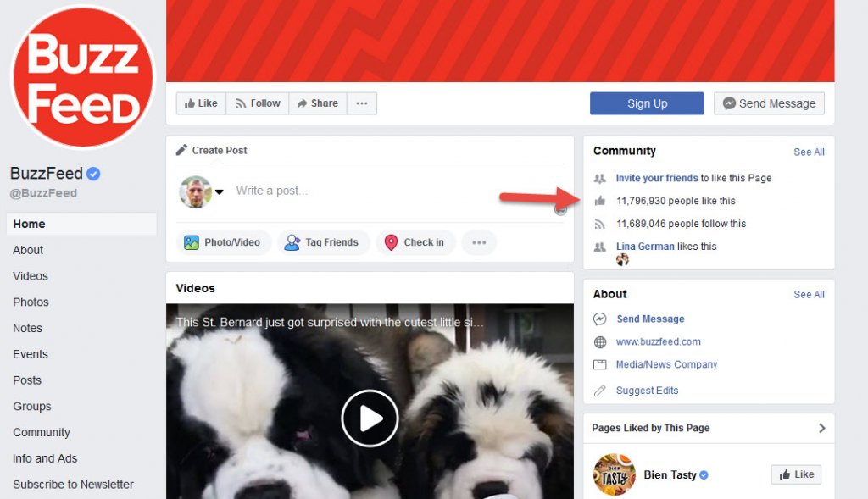Click '11,689,046 people follow this' text
868x499 pixels.
click(x=682, y=224)
